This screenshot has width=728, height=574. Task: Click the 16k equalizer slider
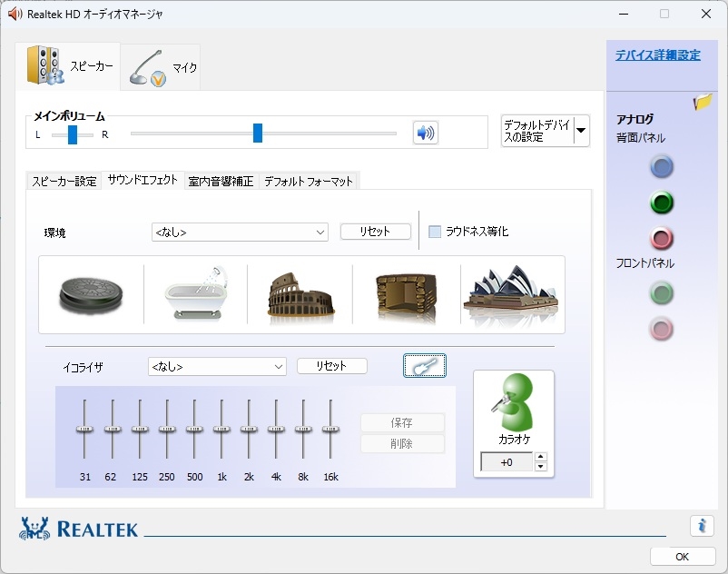click(x=330, y=429)
